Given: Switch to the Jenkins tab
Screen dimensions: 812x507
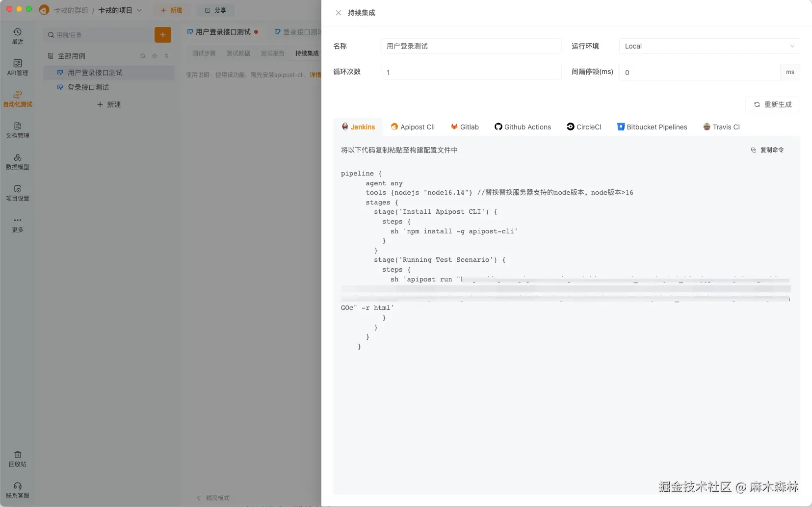Looking at the screenshot, I should pyautogui.click(x=358, y=127).
